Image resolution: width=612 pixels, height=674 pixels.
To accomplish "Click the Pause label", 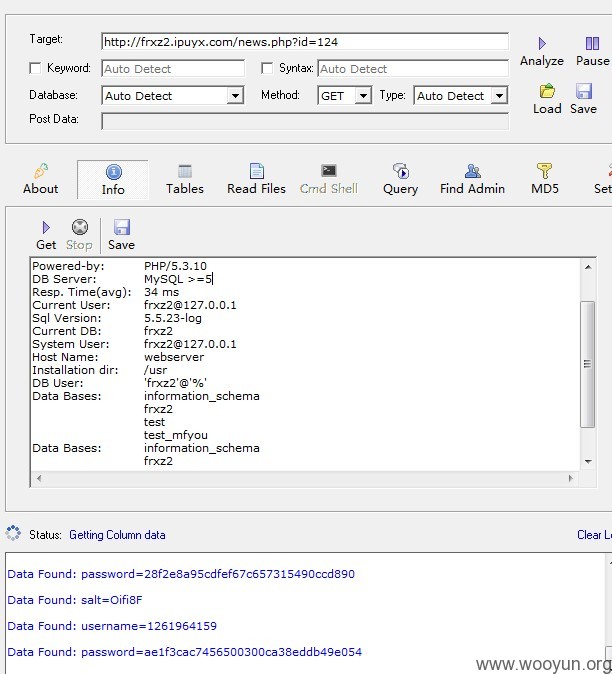I will click(x=593, y=61).
